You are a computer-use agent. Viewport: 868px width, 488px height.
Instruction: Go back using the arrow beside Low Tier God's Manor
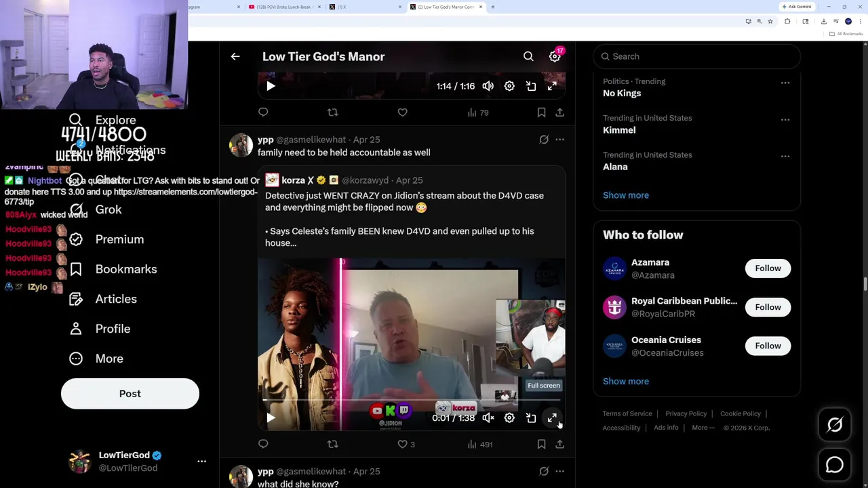(235, 57)
